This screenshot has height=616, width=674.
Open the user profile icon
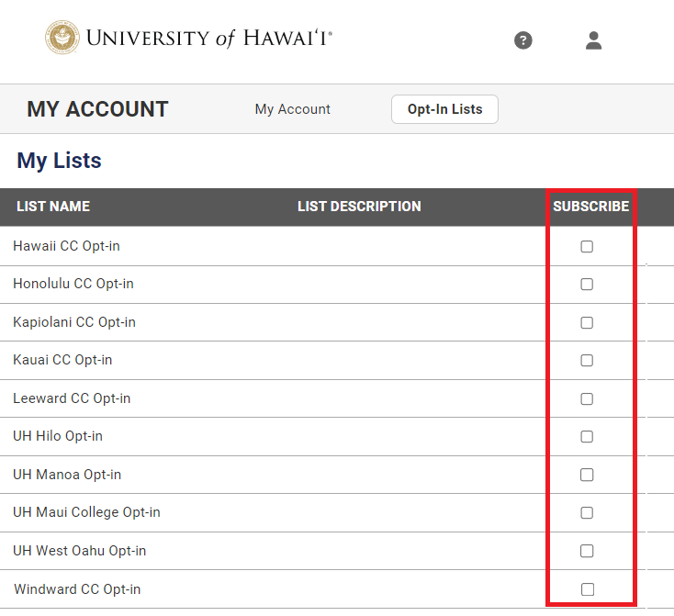(593, 40)
